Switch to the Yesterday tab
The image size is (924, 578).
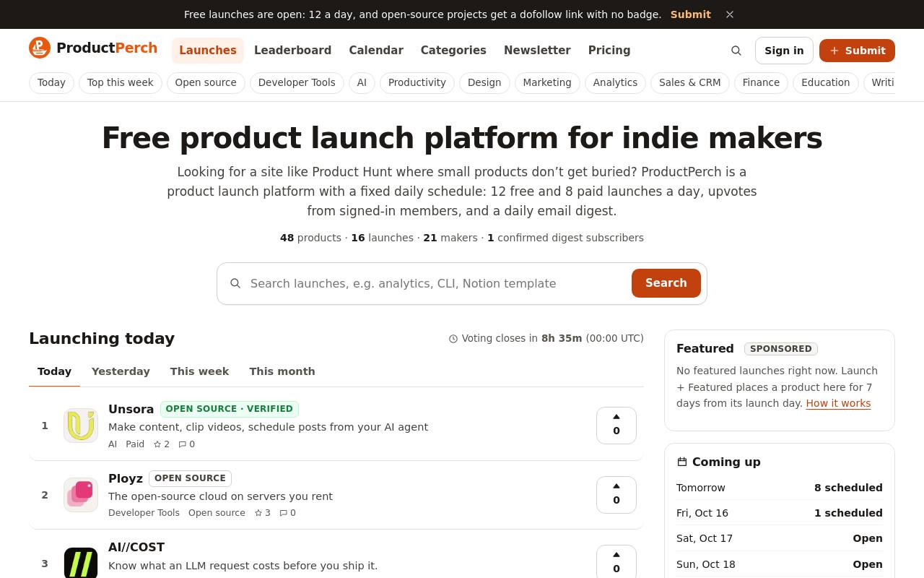coord(121,371)
